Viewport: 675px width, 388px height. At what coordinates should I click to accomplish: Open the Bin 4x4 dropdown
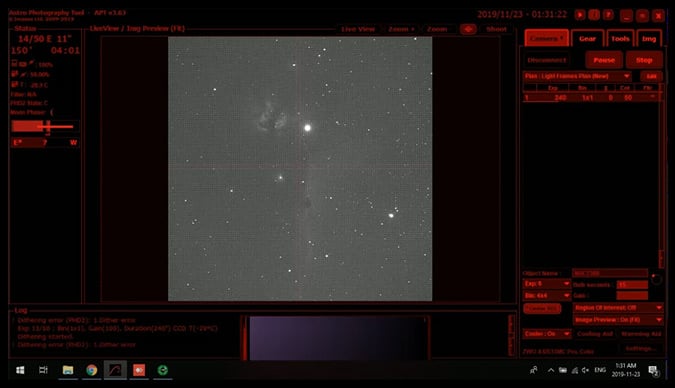point(547,295)
